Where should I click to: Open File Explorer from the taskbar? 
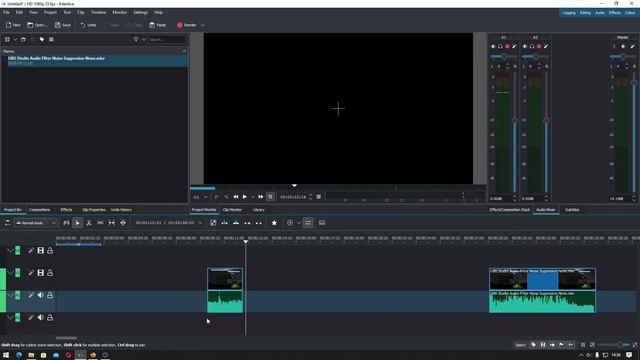tap(31, 355)
